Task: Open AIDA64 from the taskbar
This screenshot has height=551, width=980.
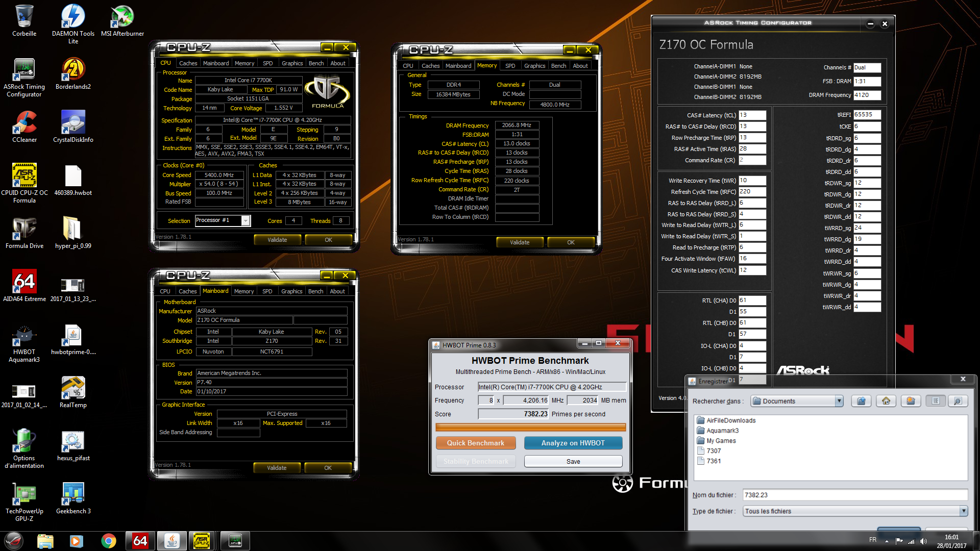Action: 140,541
